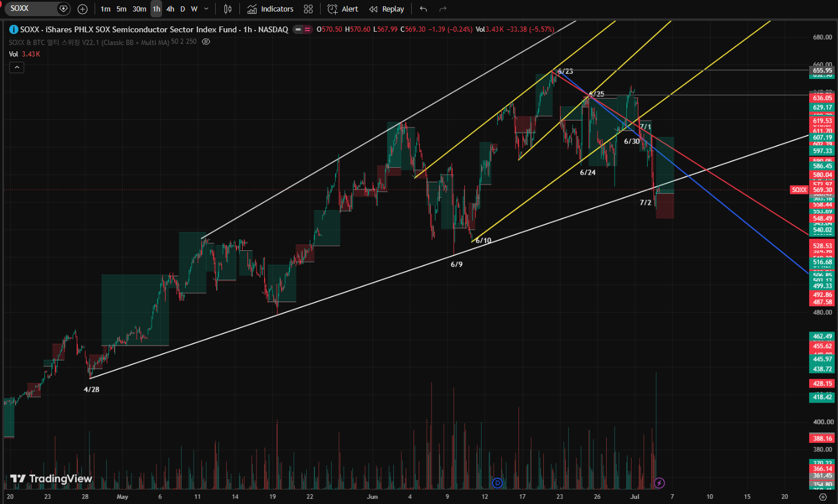Open the indicator templates grid
Image resolution: width=838 pixels, height=504 pixels.
309,9
